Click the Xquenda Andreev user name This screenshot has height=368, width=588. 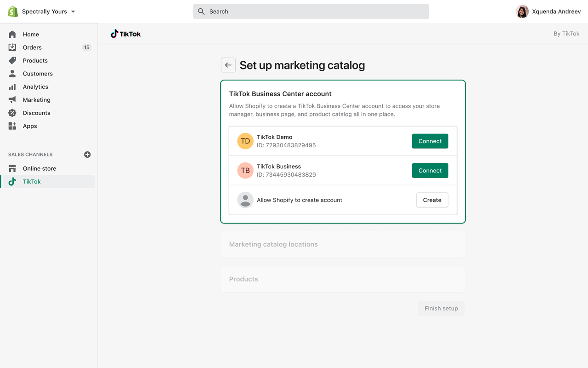pos(556,11)
